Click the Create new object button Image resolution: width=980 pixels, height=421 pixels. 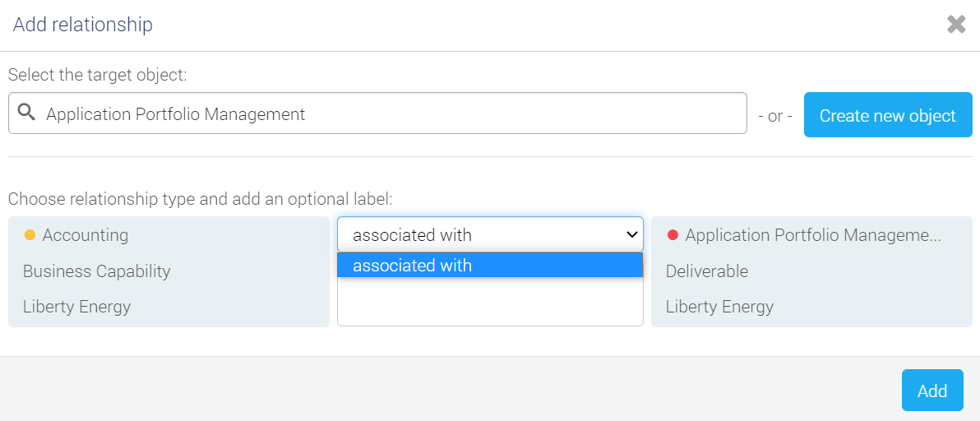(887, 115)
